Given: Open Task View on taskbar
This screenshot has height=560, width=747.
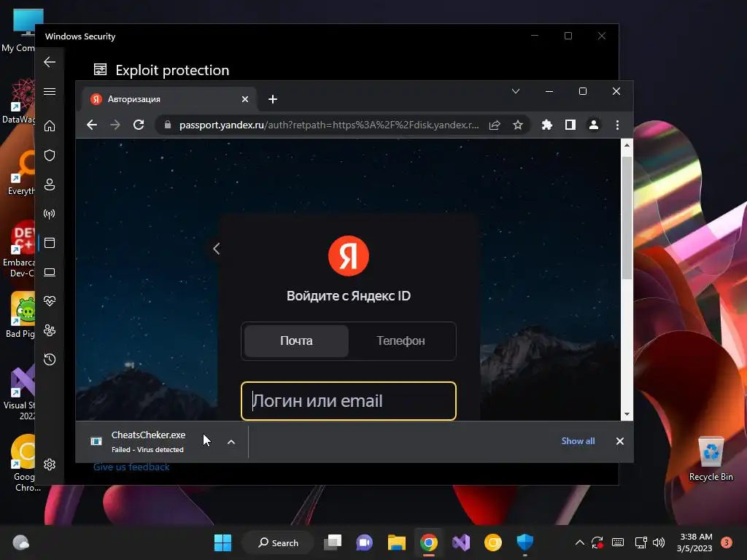Looking at the screenshot, I should pos(333,542).
